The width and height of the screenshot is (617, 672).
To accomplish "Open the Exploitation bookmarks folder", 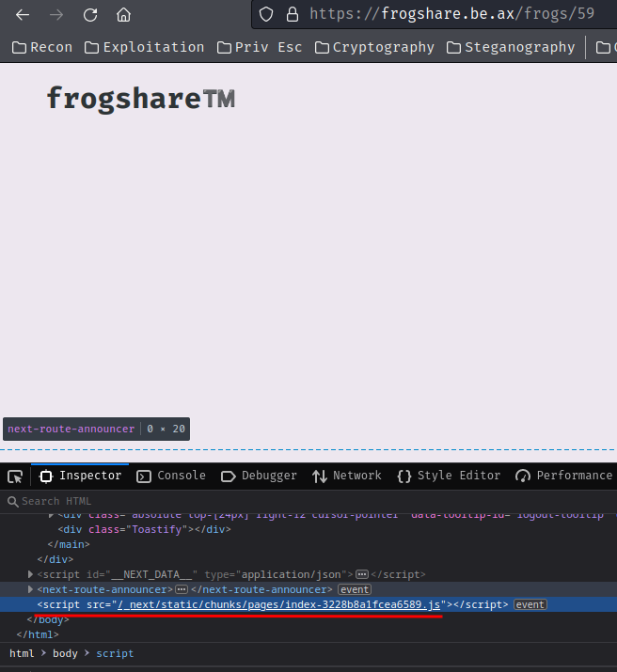I will (145, 47).
